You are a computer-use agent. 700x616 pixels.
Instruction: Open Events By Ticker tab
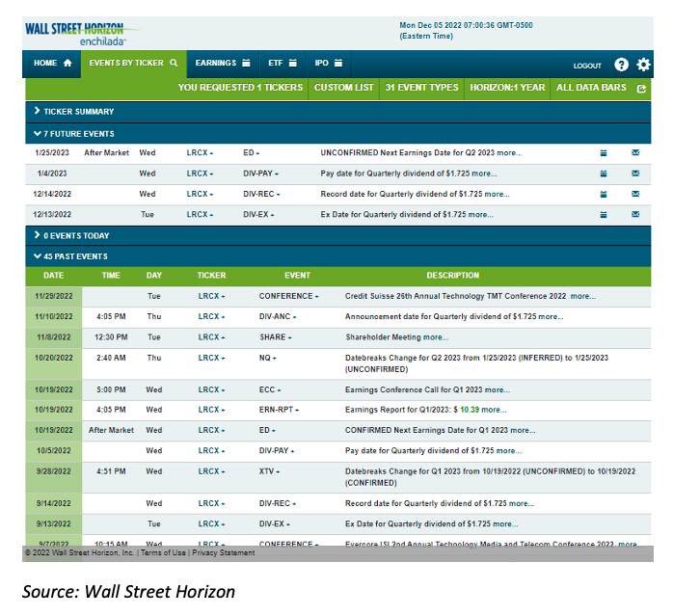point(133,63)
